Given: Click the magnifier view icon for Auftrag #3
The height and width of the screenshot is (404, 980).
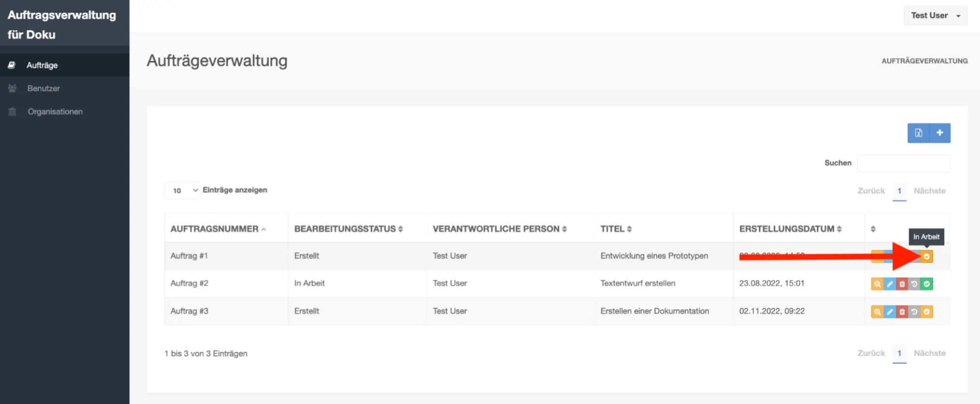Looking at the screenshot, I should [877, 312].
